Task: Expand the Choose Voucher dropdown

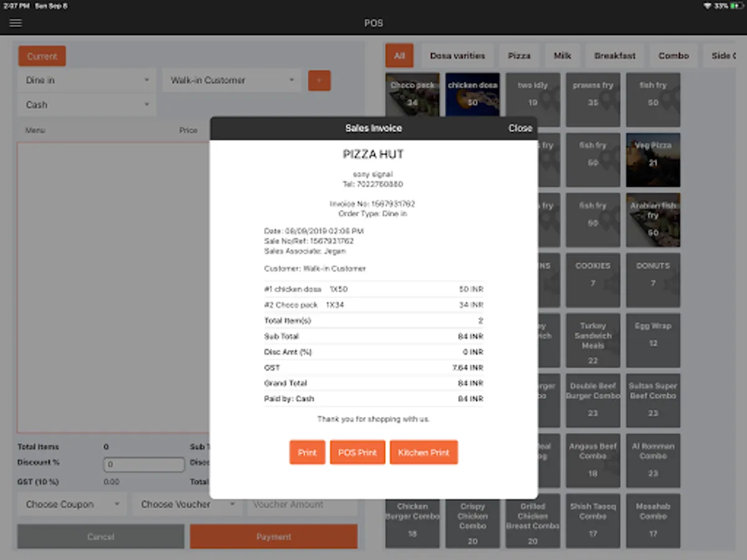Action: [187, 504]
